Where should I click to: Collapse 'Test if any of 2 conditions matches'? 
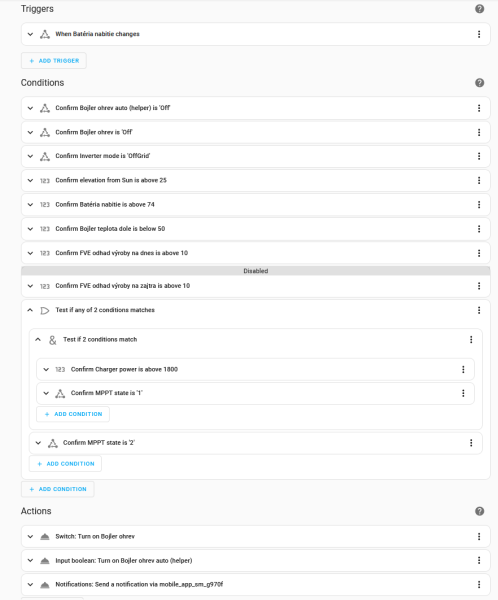click(30, 310)
